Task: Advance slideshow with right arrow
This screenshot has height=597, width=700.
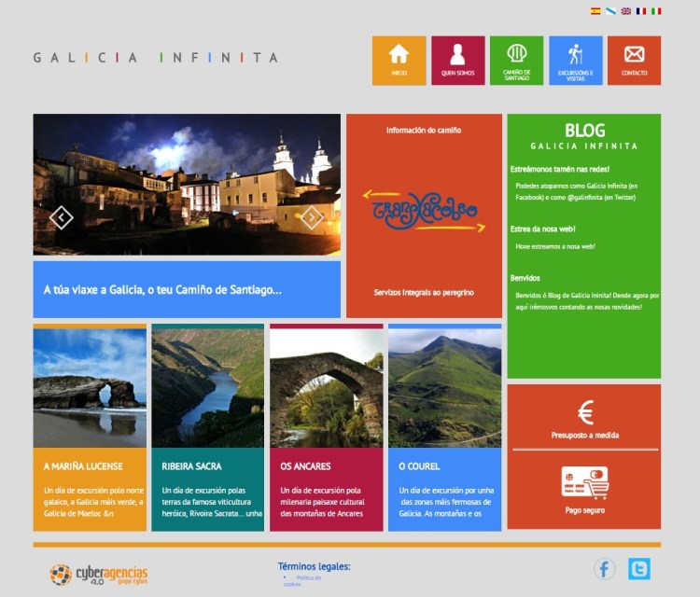Action: (x=312, y=217)
